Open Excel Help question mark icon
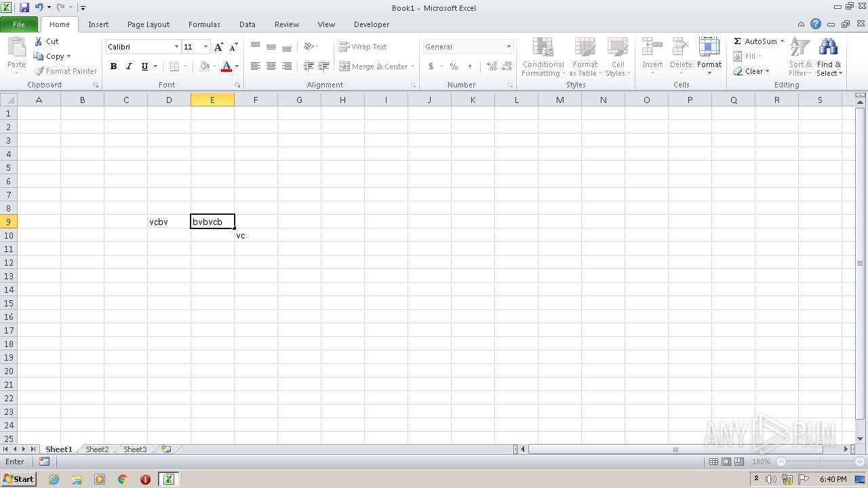The height and width of the screenshot is (488, 868). tap(816, 24)
